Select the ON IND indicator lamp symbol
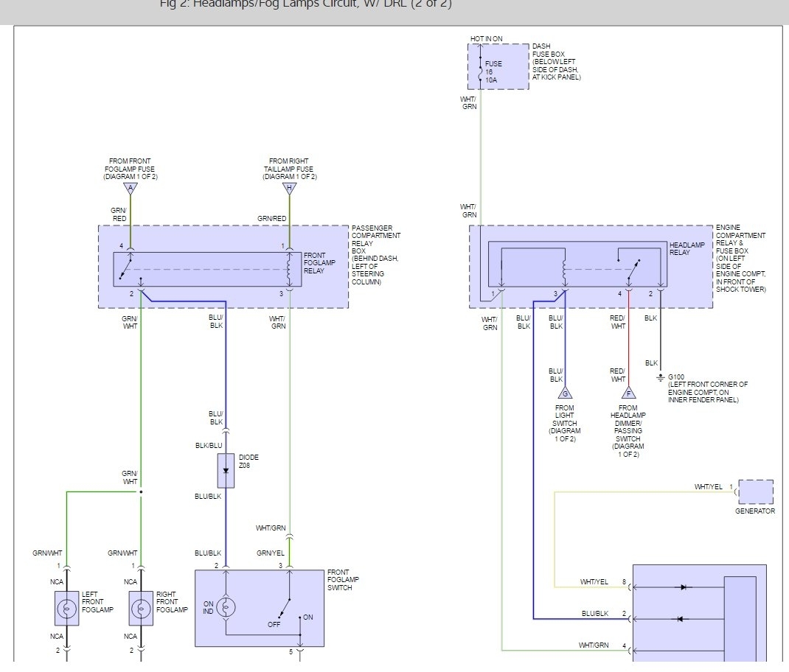789x672 pixels. tap(226, 608)
